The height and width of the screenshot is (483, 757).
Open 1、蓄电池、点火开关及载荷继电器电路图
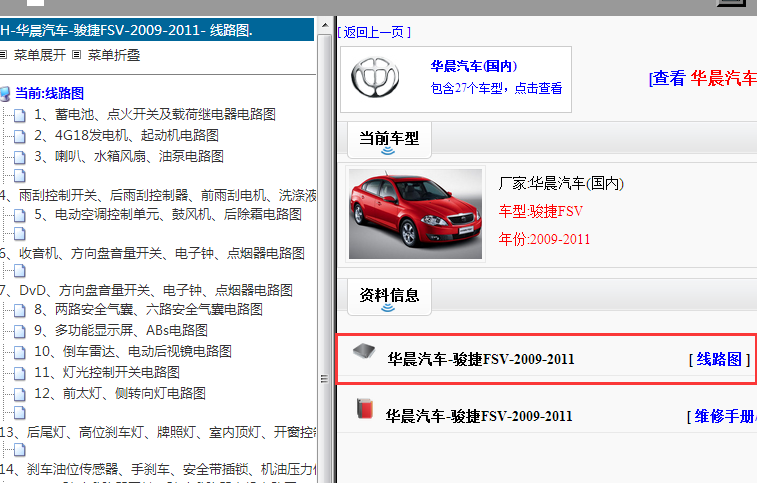pyautogui.click(x=155, y=114)
